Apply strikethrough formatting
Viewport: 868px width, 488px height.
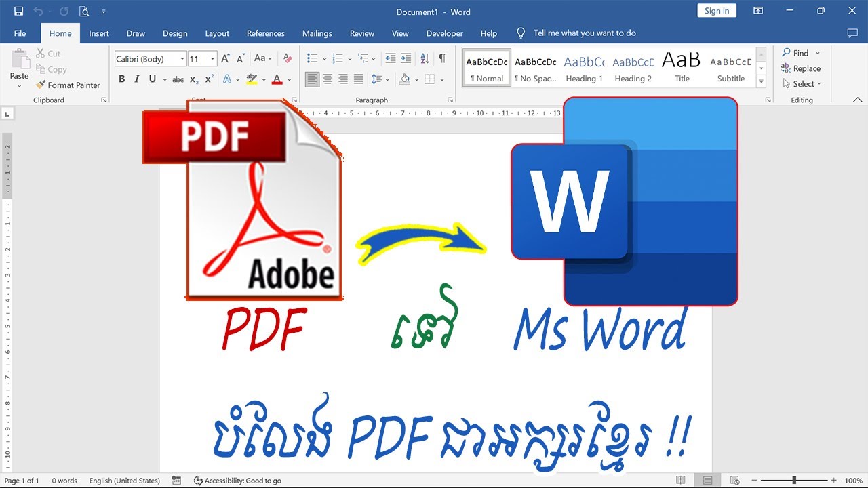click(178, 79)
